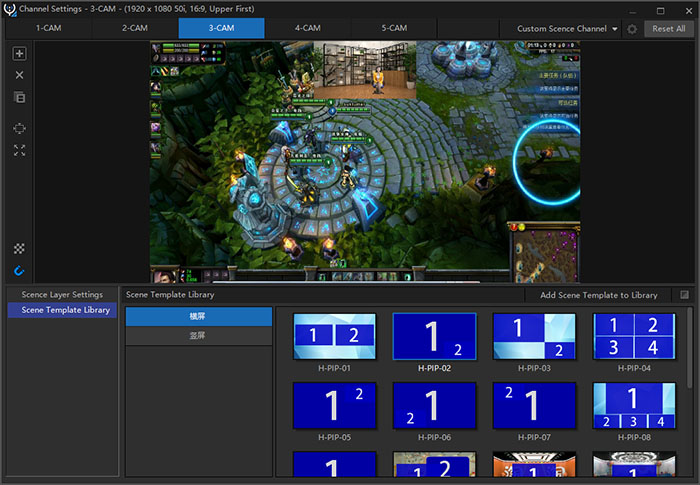The height and width of the screenshot is (485, 700).
Task: Click the Reset All button
Action: click(x=668, y=29)
